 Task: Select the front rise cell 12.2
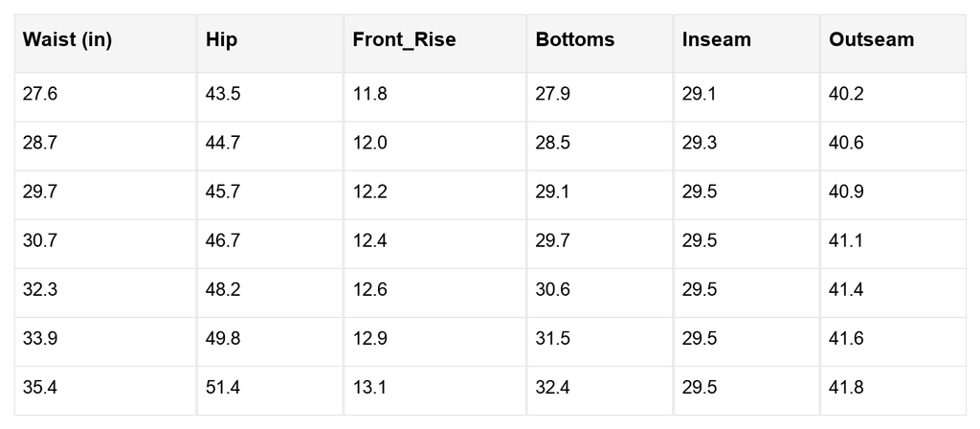tap(369, 192)
